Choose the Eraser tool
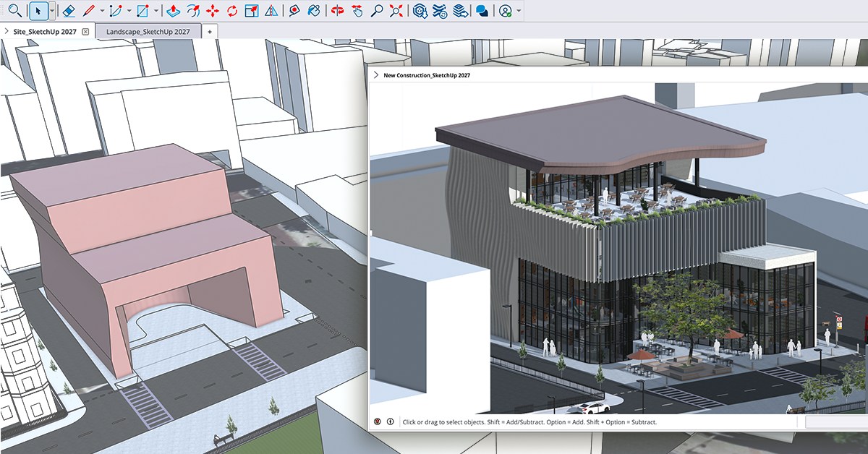 pos(69,11)
